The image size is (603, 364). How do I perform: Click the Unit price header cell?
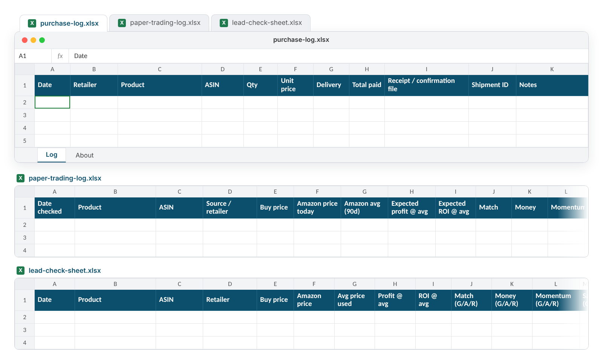point(295,85)
